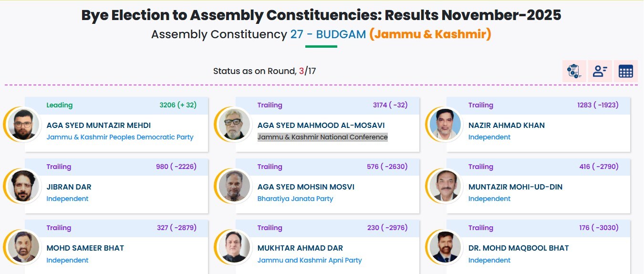Viewport: 644px width, 274px height.
Task: Click Mukhtar Ahmad Dar's portrait
Action: click(235, 247)
